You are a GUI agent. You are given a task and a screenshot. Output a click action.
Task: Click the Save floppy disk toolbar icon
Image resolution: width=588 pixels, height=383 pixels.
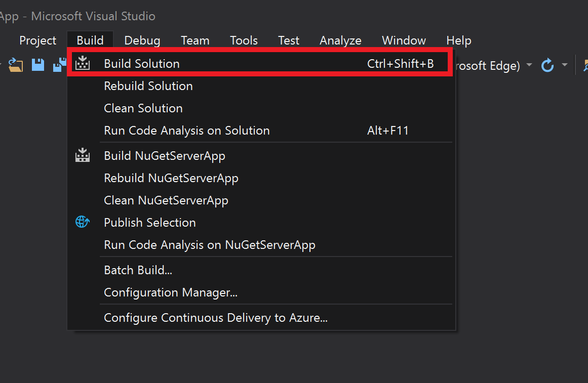pos(38,65)
